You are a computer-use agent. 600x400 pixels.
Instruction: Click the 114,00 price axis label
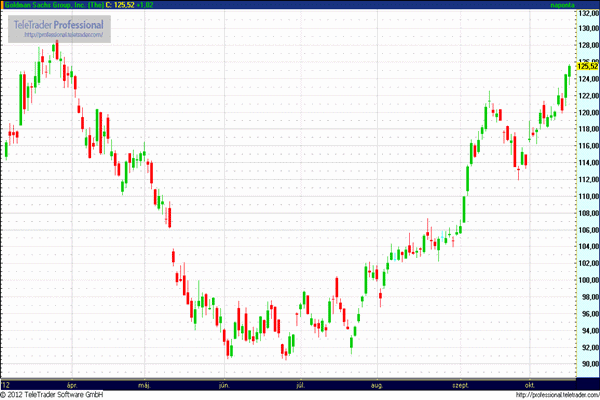(589, 163)
